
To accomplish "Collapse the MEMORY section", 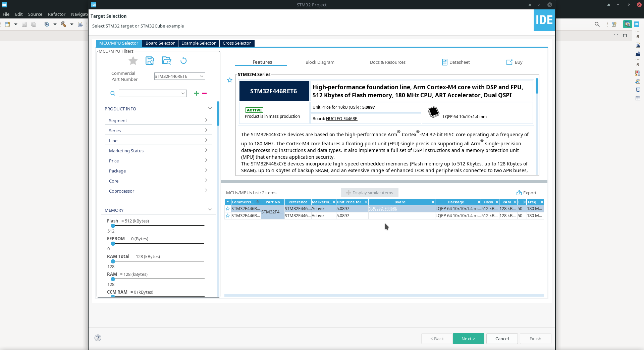I will [210, 209].
